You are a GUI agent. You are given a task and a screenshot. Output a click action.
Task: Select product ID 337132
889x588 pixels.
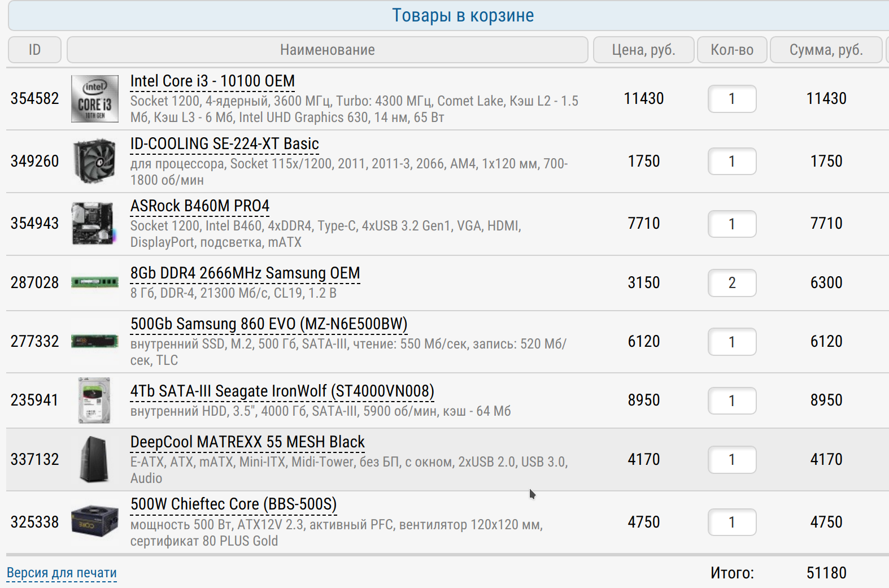point(35,459)
